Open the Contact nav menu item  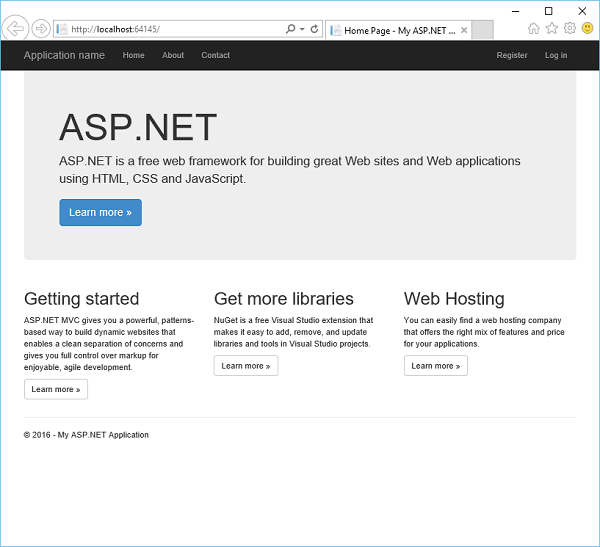click(216, 55)
